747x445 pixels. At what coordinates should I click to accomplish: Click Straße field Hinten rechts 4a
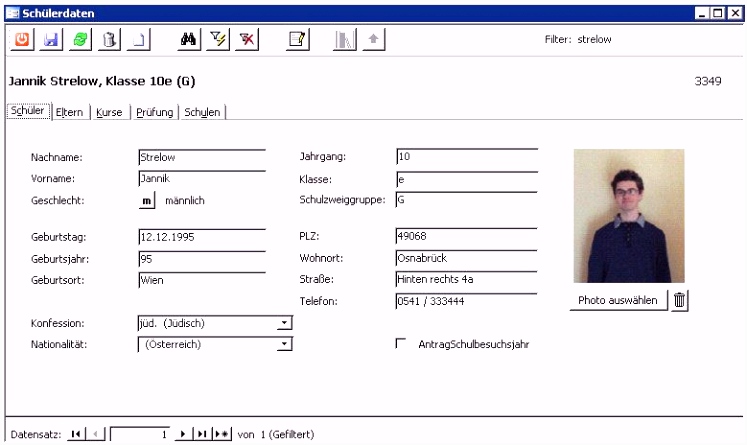467,279
